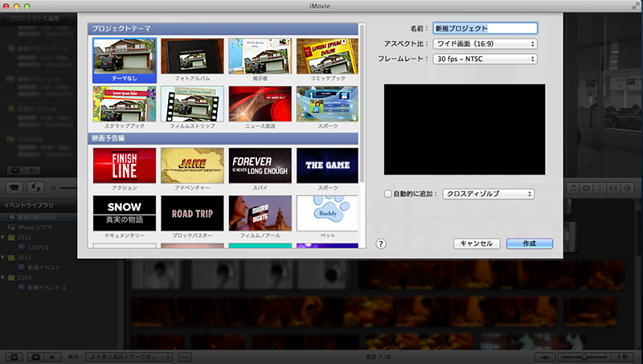Open the maps and backgrounds globe icon
643x364 pixels.
(x=627, y=188)
